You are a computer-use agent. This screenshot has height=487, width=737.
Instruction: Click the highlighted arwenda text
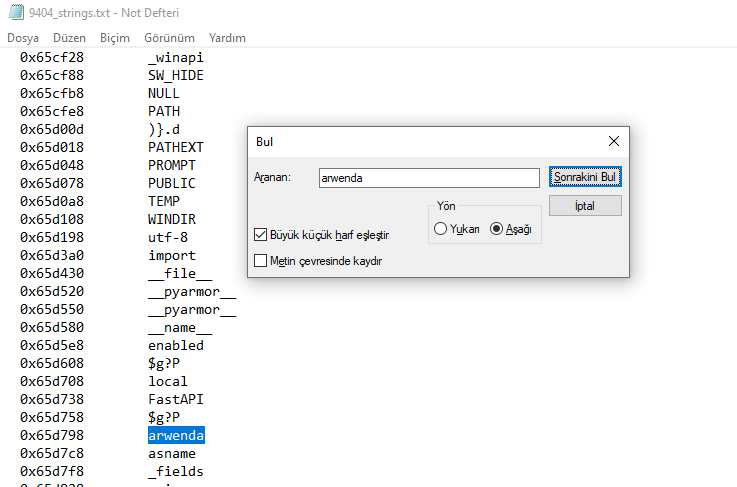click(176, 435)
